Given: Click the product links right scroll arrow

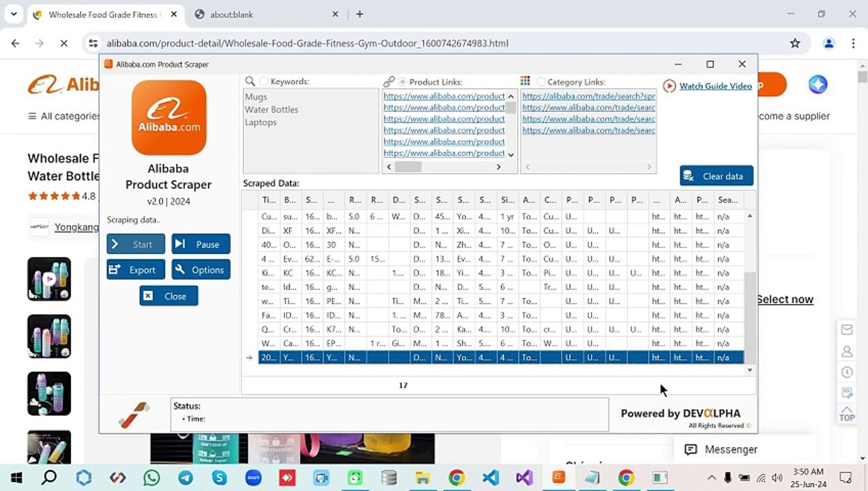Looking at the screenshot, I should point(499,167).
